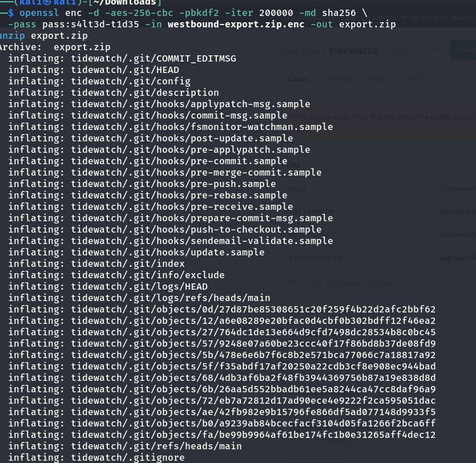Screen dimensions: 476x463
Task: Click the 'tag the fiel' commit message in the background
Action: pyautogui.click(x=458, y=258)
